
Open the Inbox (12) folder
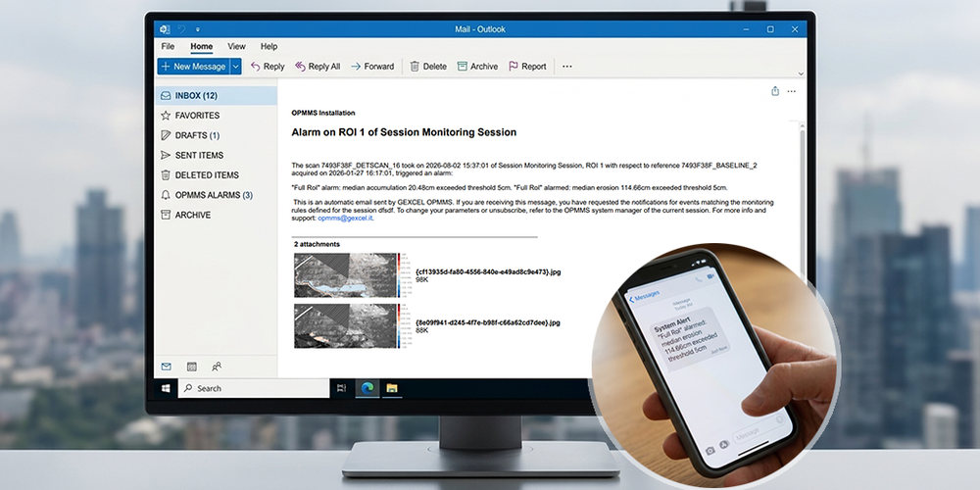216,96
